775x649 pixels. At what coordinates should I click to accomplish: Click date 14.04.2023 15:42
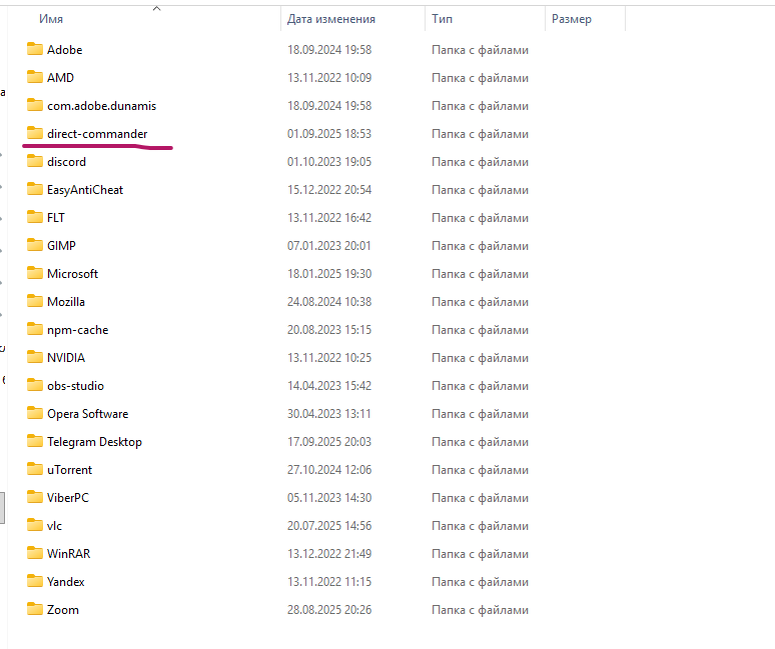pyautogui.click(x=329, y=386)
